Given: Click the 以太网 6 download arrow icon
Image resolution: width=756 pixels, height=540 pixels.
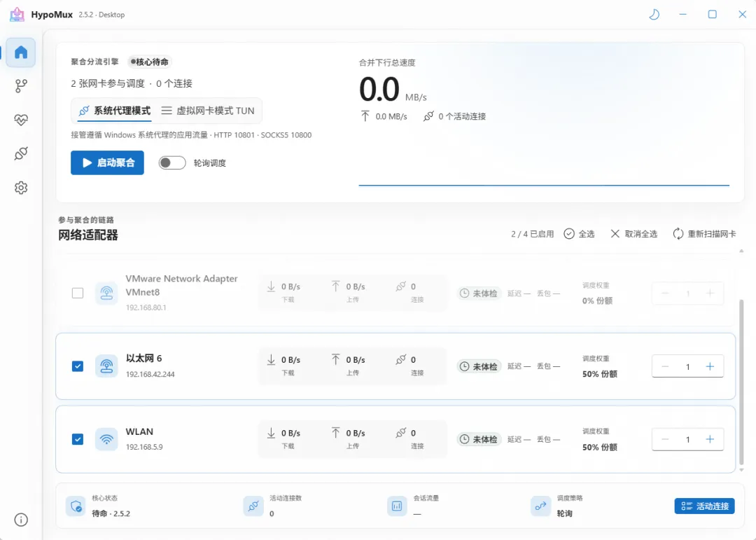Looking at the screenshot, I should point(271,359).
